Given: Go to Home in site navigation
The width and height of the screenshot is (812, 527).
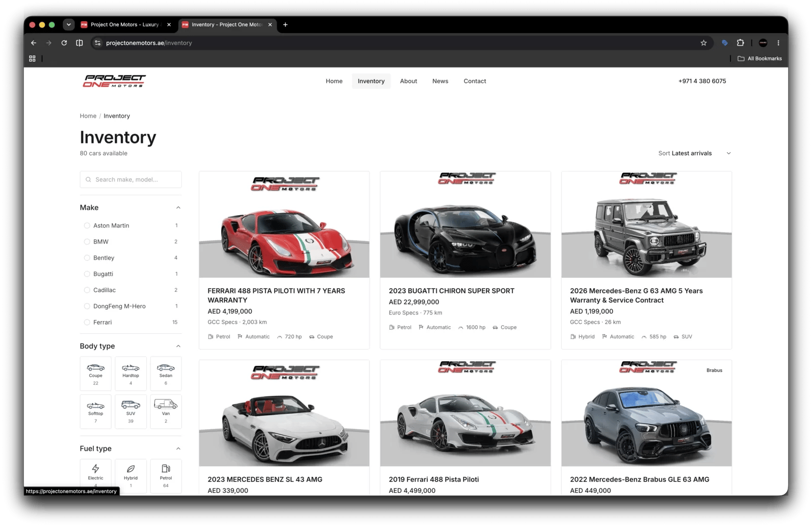Looking at the screenshot, I should [334, 81].
